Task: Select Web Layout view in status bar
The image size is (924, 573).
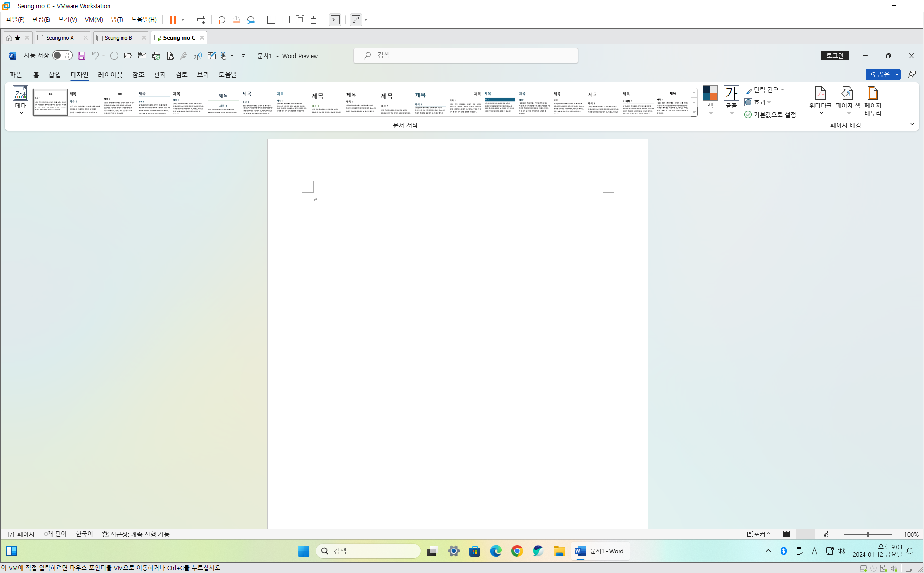Action: tap(825, 534)
